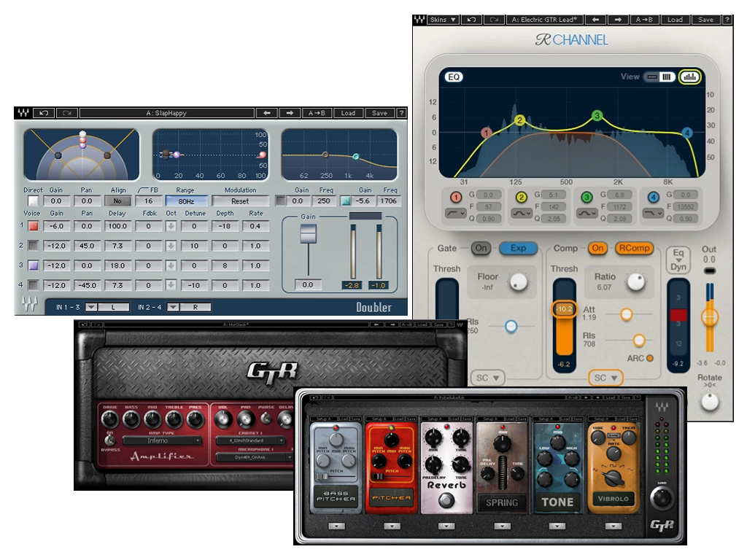
Task: Go to the next preset in RChannel
Action: coord(618,20)
